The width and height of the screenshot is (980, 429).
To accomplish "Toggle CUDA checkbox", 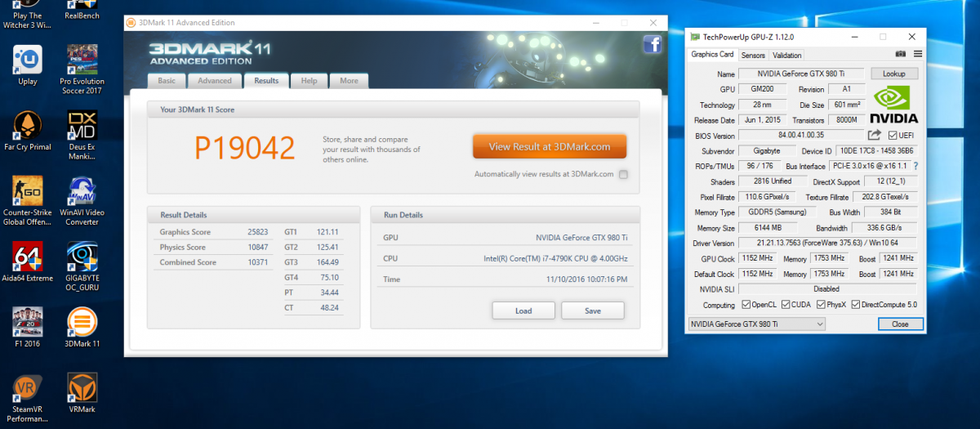I will pyautogui.click(x=786, y=305).
